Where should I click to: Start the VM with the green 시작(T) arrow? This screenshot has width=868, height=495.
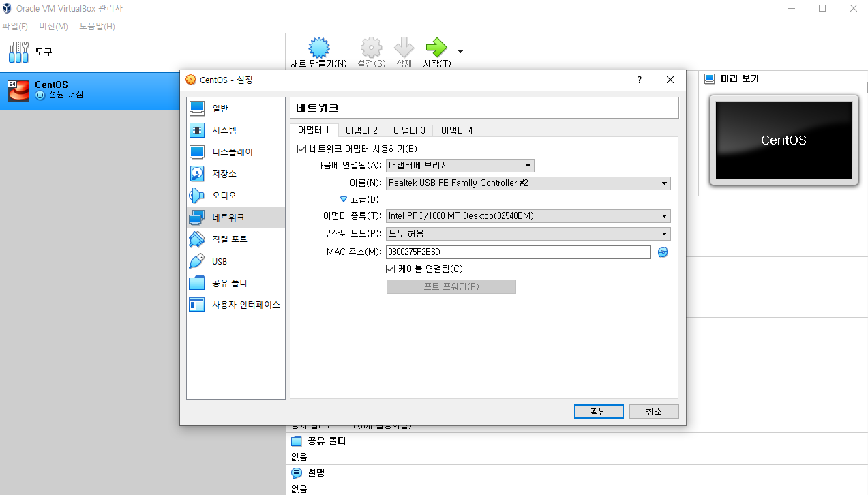coord(436,48)
